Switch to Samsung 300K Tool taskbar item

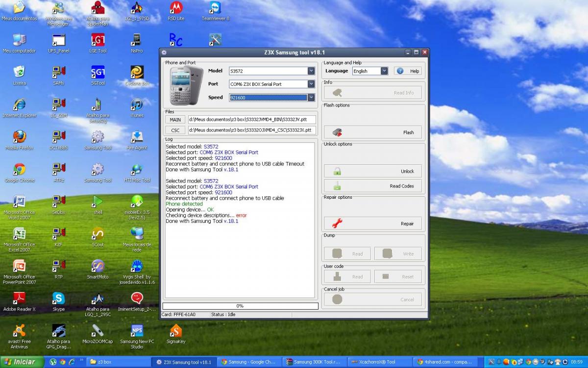pos(314,362)
